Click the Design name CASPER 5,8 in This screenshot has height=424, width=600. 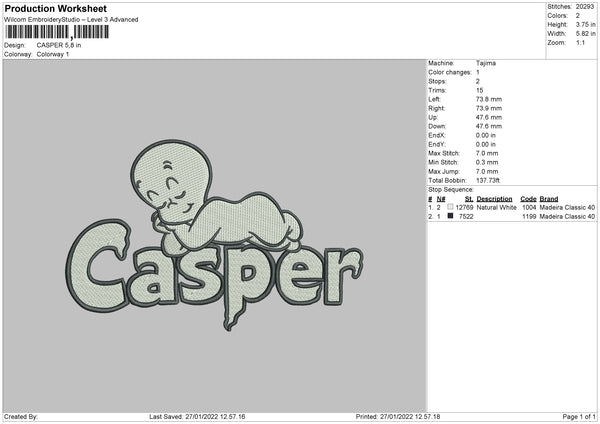[x=59, y=45]
